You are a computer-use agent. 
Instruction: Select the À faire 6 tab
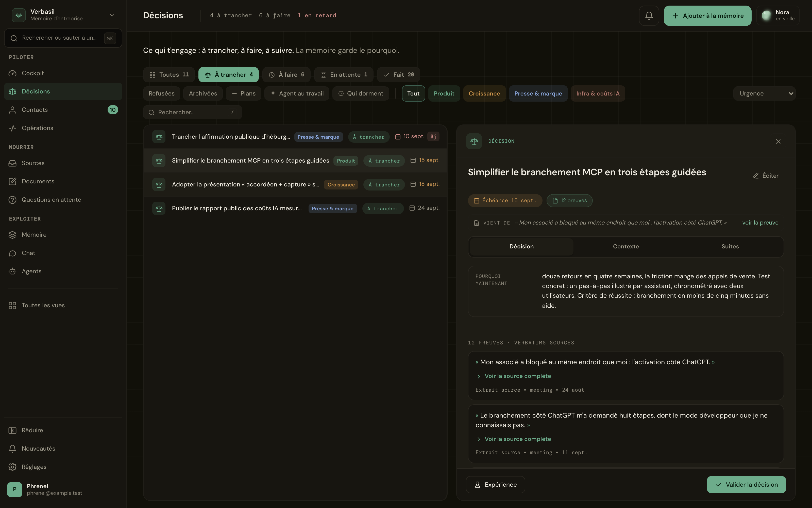[x=286, y=75]
